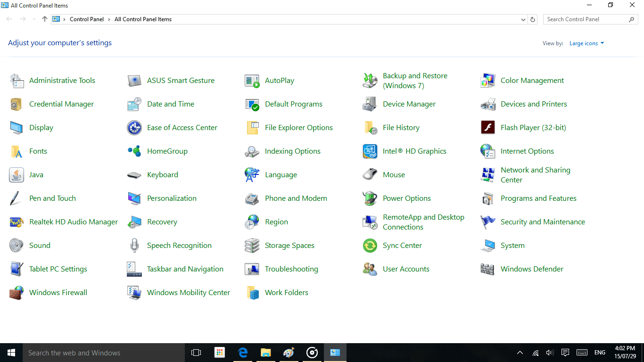Click the Speech Recognition microphone icon
This screenshot has height=362, width=644.
point(134,246)
